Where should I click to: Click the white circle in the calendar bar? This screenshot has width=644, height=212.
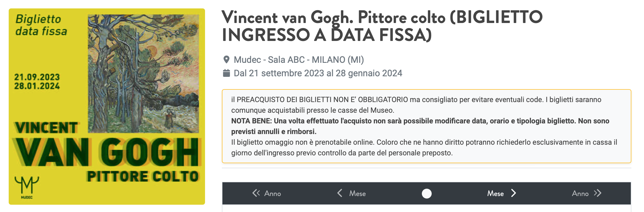coord(427,193)
